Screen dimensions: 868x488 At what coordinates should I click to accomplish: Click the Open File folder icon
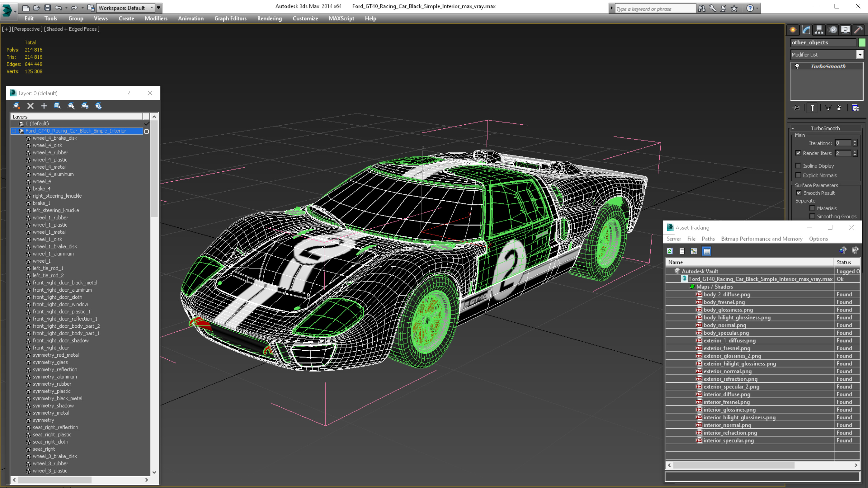coord(37,8)
